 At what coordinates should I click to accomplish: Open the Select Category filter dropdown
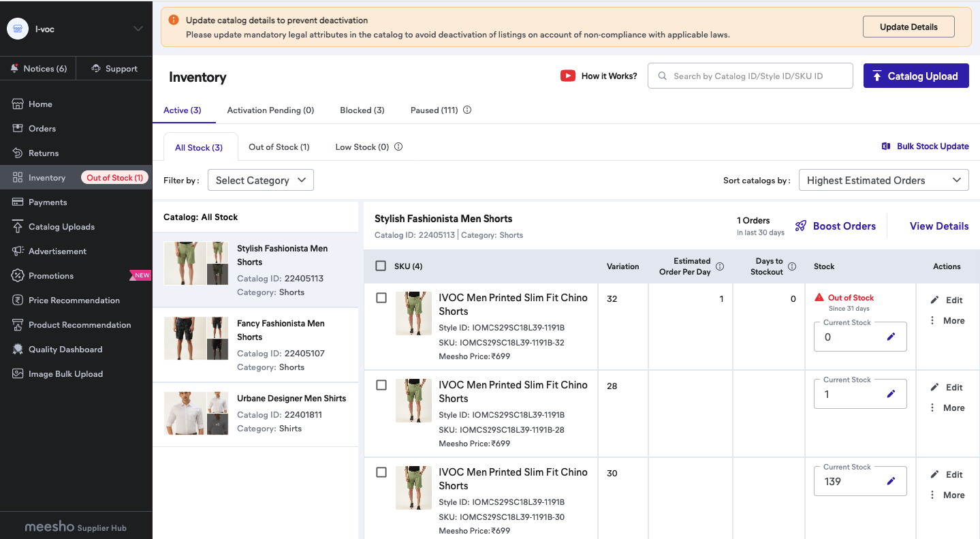click(261, 181)
